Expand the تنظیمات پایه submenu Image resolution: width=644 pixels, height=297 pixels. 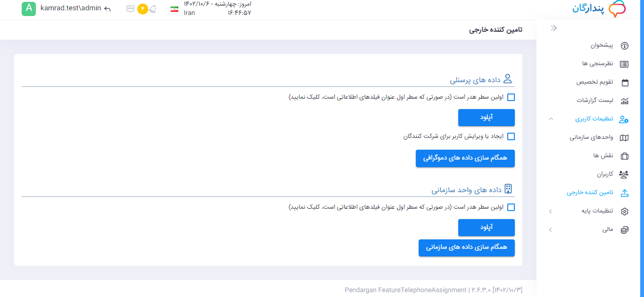[550, 212]
